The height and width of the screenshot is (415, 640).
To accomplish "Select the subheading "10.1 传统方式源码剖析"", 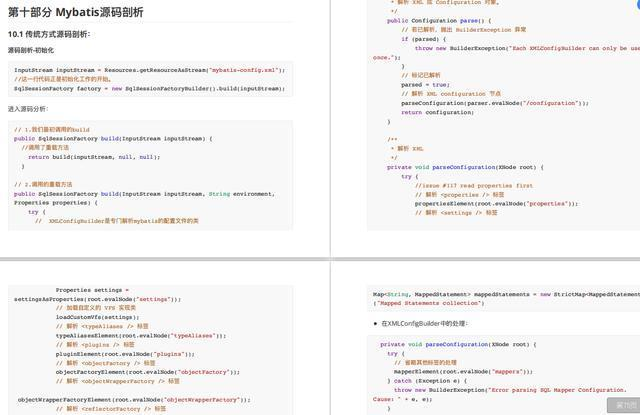I will click(x=49, y=34).
